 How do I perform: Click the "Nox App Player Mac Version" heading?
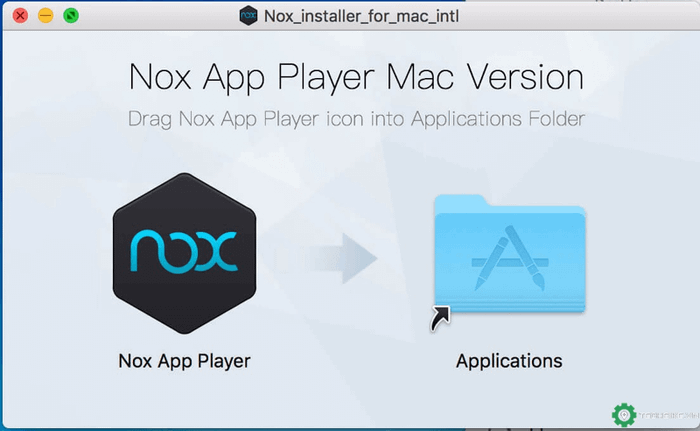[356, 78]
